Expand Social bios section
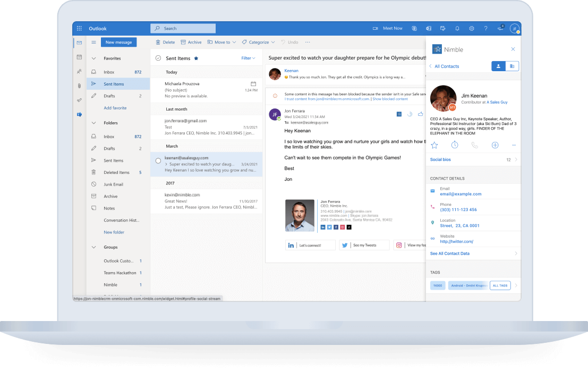Viewport: 588px width, 371px height. pyautogui.click(x=473, y=160)
